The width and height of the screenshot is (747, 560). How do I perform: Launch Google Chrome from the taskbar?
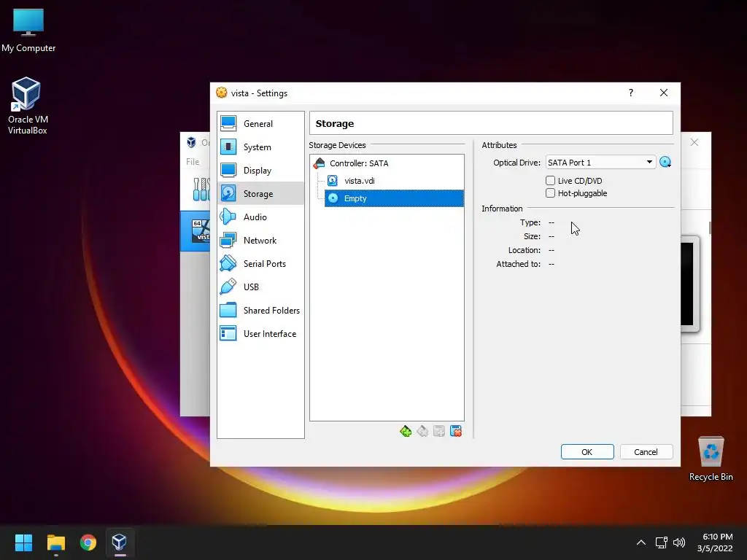pos(88,542)
